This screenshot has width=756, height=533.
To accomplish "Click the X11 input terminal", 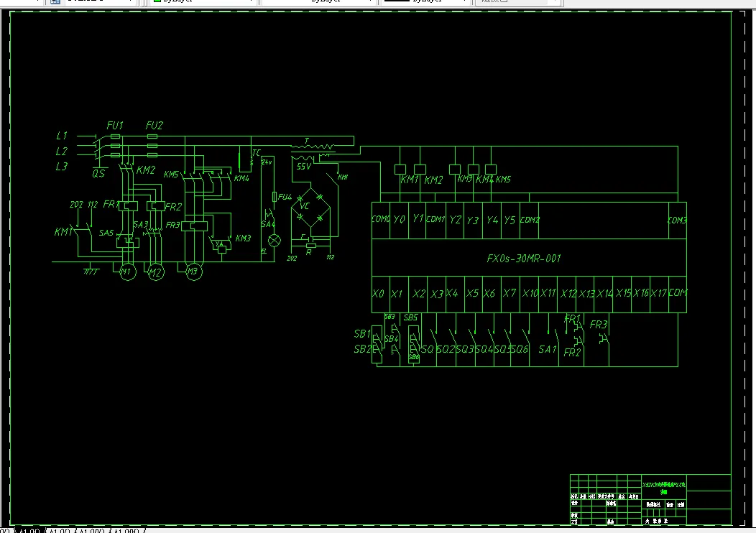I will pos(548,293).
